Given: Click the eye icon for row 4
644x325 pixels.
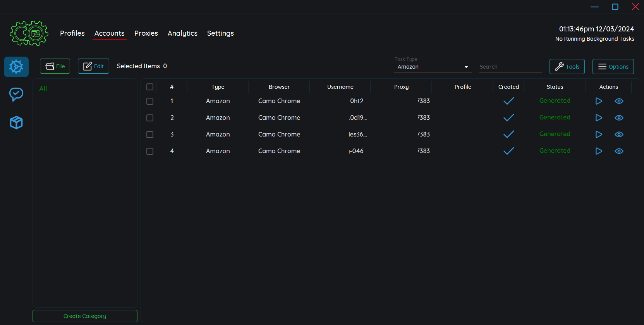Looking at the screenshot, I should coord(619,151).
